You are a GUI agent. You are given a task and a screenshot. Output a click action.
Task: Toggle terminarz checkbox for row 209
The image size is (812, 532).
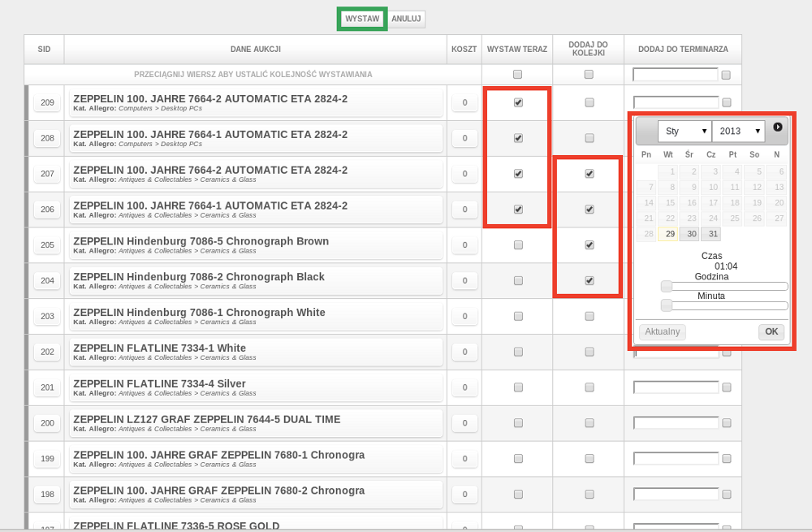pos(727,102)
